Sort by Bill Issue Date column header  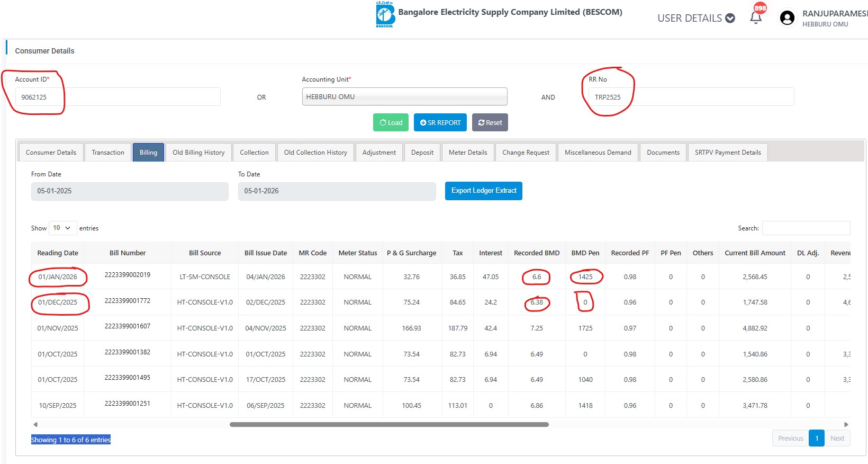tap(266, 253)
